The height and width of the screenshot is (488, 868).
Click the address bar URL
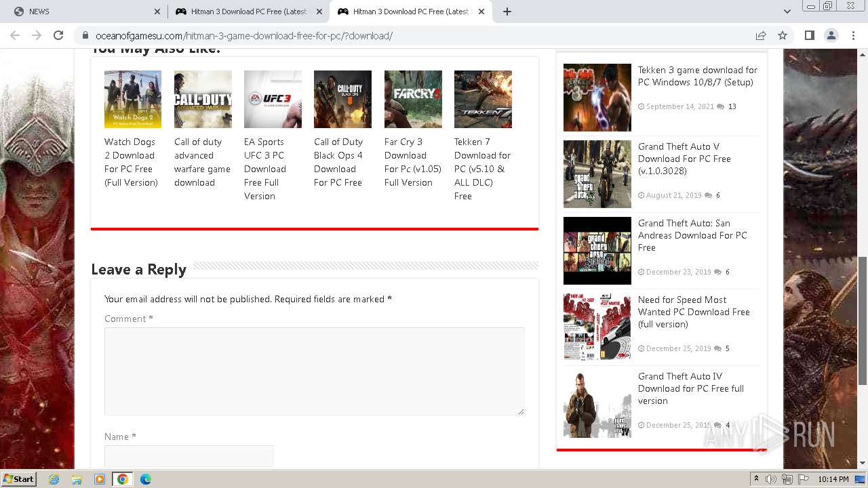coord(244,36)
